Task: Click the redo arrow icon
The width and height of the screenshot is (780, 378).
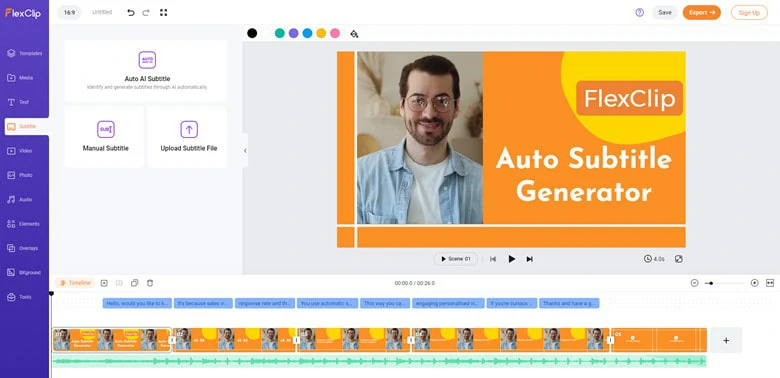Action: (146, 12)
